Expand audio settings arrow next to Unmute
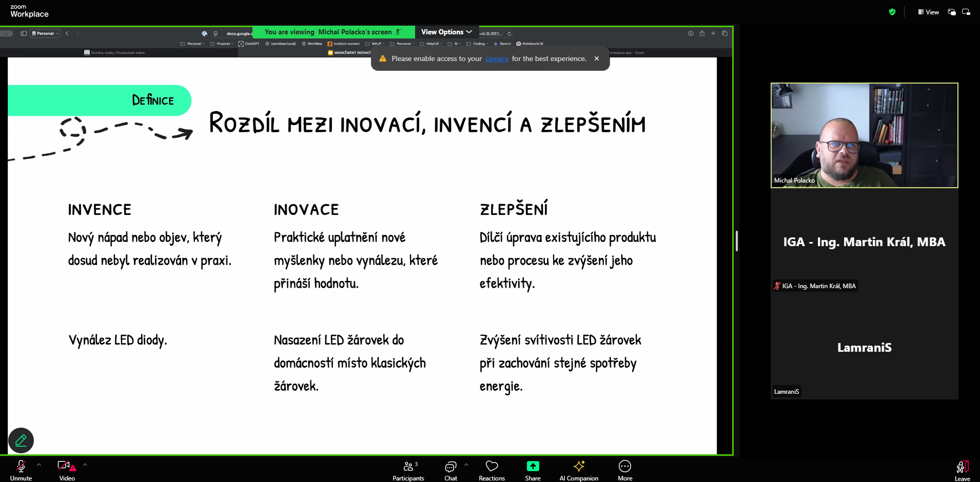Viewport: 980px width, 482px height. [39, 465]
